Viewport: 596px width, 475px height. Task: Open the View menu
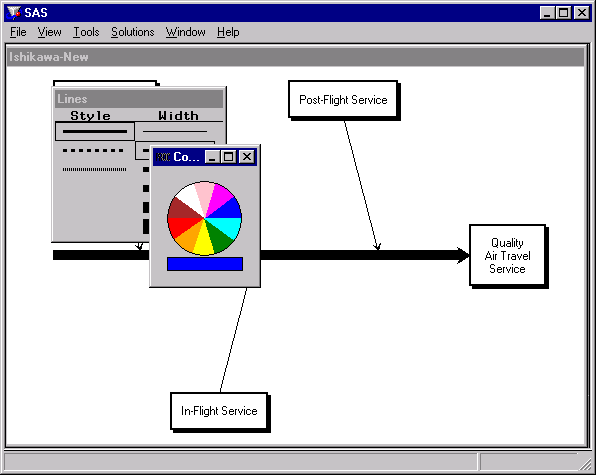49,32
